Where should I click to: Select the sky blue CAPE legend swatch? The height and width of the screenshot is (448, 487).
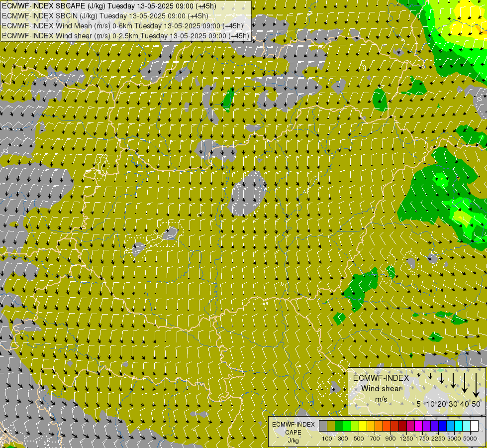tap(450, 426)
